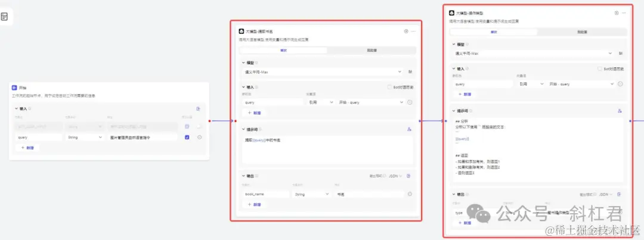Switch to 批处理 tab in 大模型-操作类型 node
Screen dimensions: 644x240
pyautogui.click(x=582, y=32)
